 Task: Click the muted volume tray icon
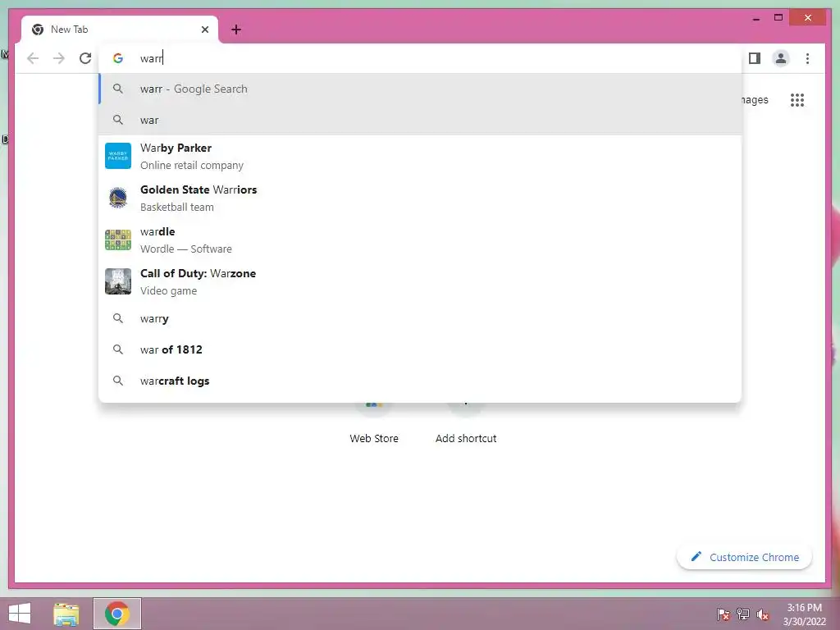click(762, 614)
